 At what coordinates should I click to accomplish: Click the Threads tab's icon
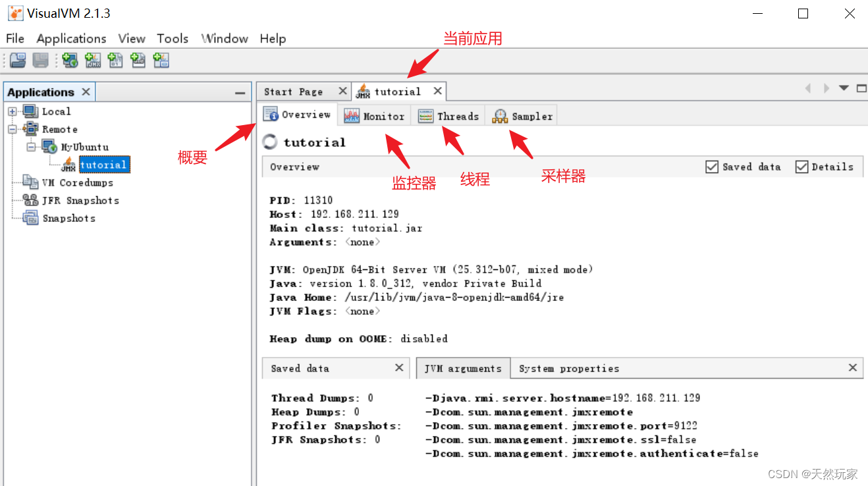click(x=426, y=117)
